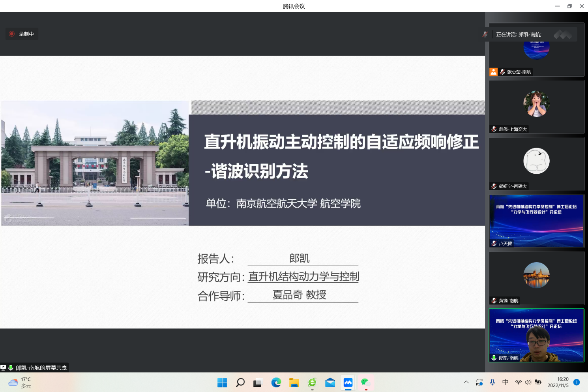The width and height of the screenshot is (588, 392).
Task: Click the green active mic icon of 郎凯-南航
Action: click(x=494, y=358)
